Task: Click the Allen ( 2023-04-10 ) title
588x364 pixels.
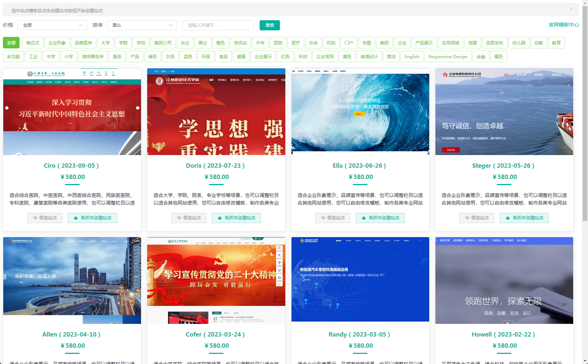Action: (x=71, y=334)
